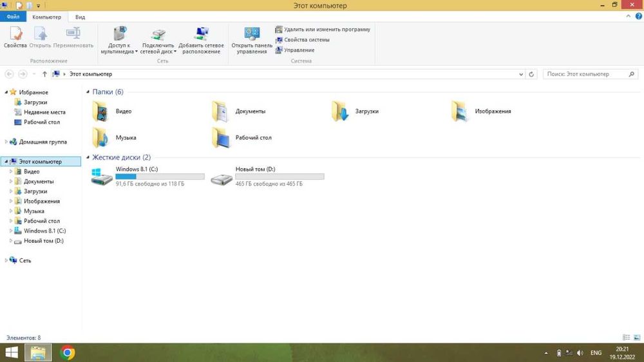This screenshot has height=362, width=644.
Task: Select the Документы folder icon
Action: [x=220, y=111]
